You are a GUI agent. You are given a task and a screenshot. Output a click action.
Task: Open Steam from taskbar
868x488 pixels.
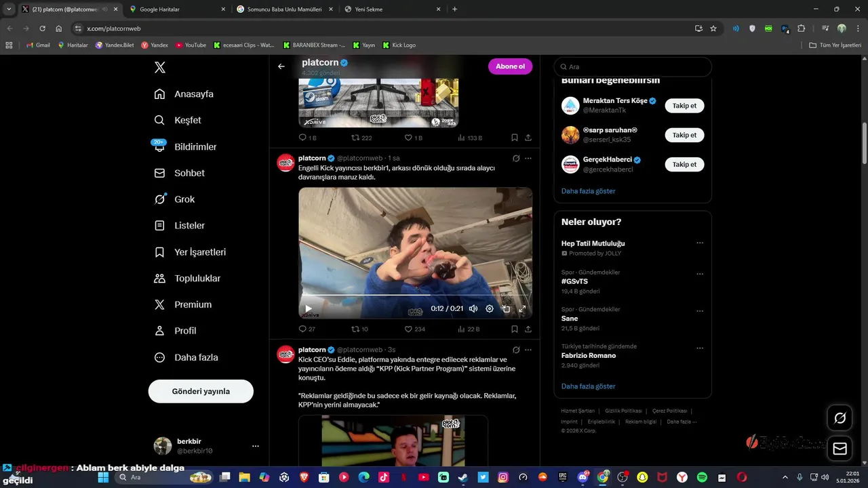point(462,477)
